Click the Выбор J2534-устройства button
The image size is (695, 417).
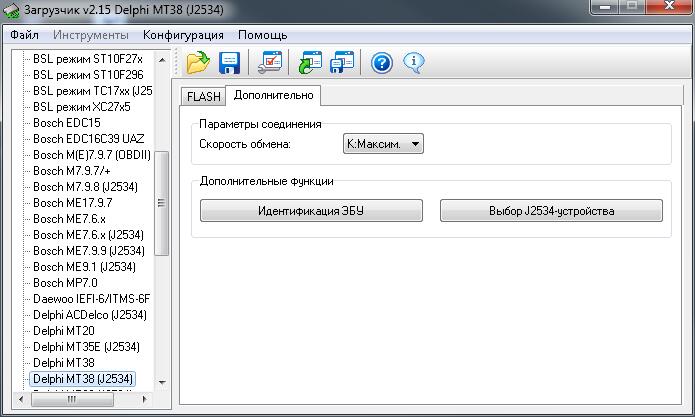[551, 210]
